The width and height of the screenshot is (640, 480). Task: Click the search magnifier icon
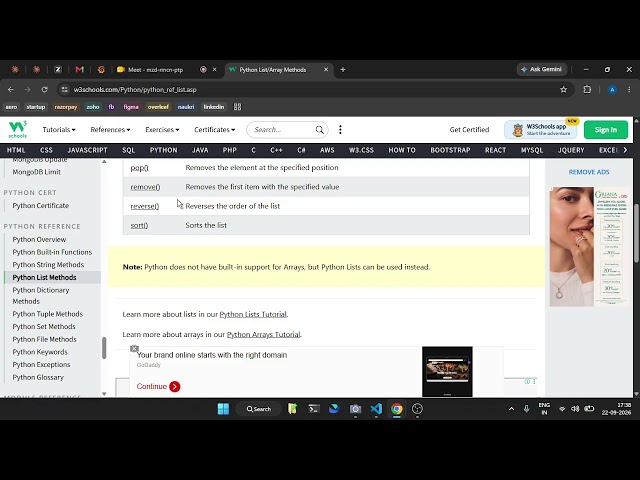[320, 130]
